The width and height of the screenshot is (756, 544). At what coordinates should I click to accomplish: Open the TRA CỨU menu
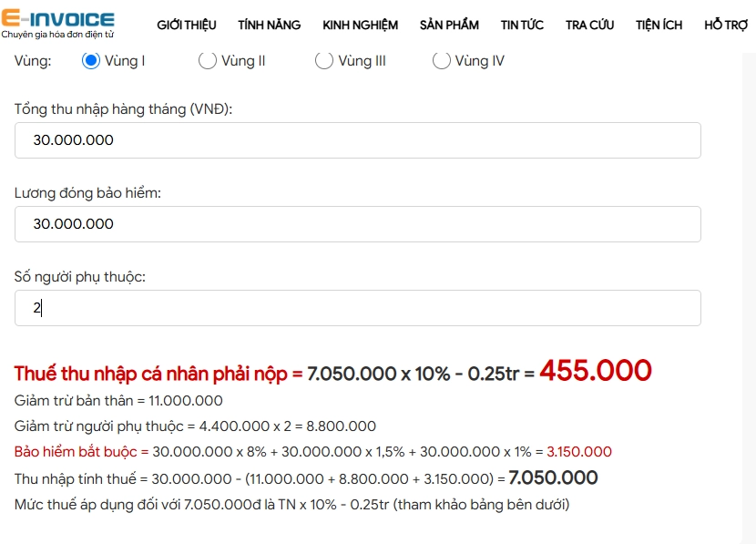pos(588,26)
